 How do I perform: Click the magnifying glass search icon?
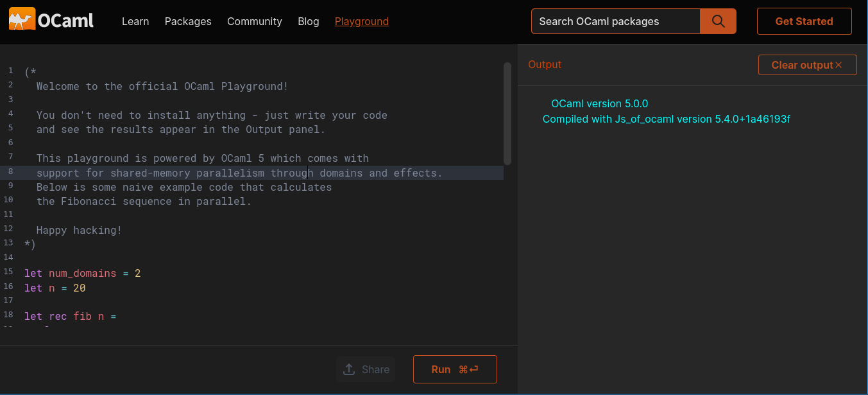click(x=719, y=21)
